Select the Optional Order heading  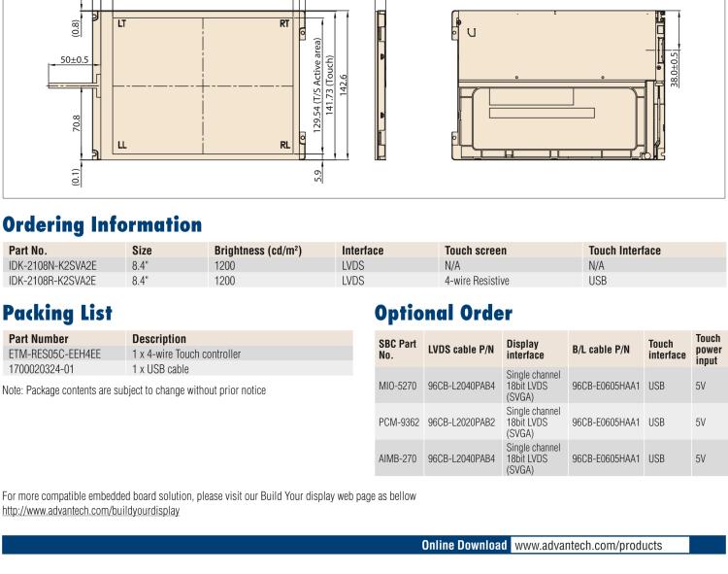pos(444,313)
